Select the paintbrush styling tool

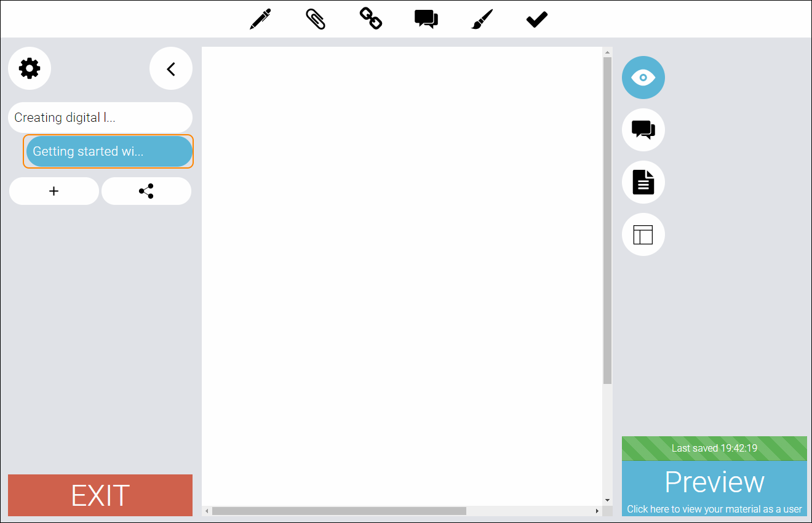[481, 18]
